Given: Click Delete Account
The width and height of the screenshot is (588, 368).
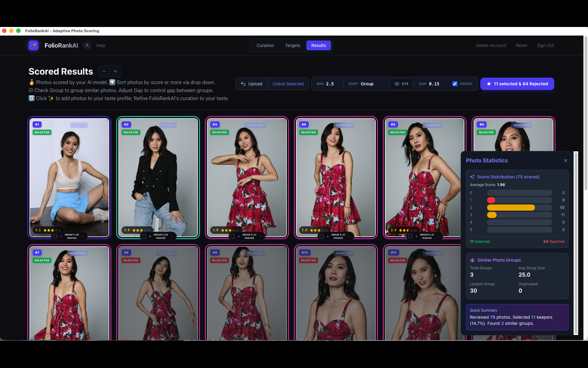Looking at the screenshot, I should click(491, 46).
